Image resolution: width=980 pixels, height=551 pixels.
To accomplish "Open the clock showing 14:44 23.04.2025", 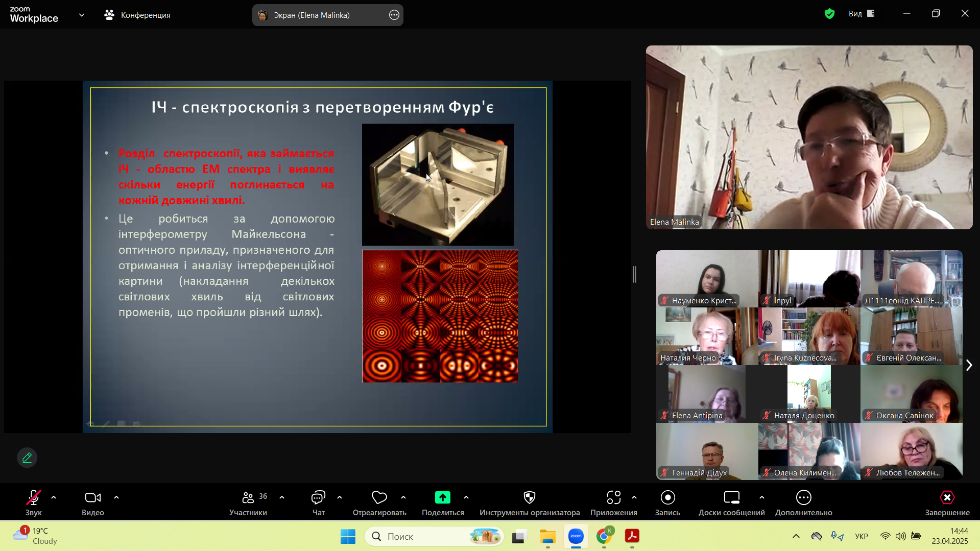I will click(x=950, y=536).
